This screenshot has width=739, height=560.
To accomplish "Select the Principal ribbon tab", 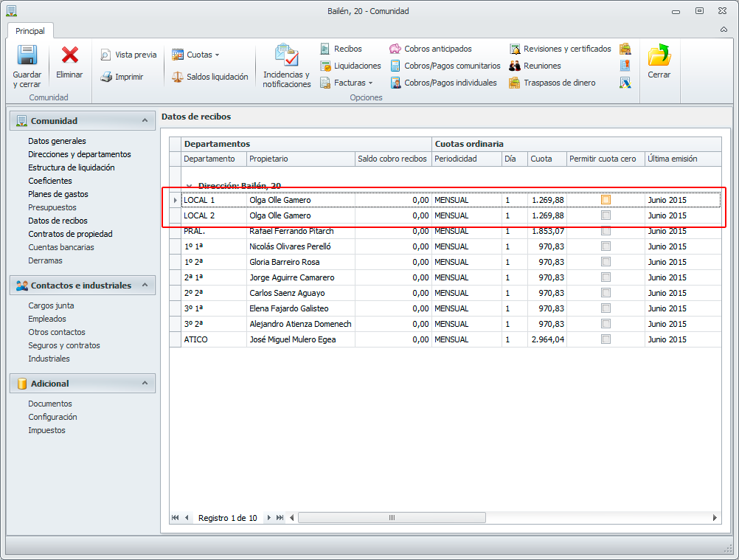I will [x=30, y=31].
